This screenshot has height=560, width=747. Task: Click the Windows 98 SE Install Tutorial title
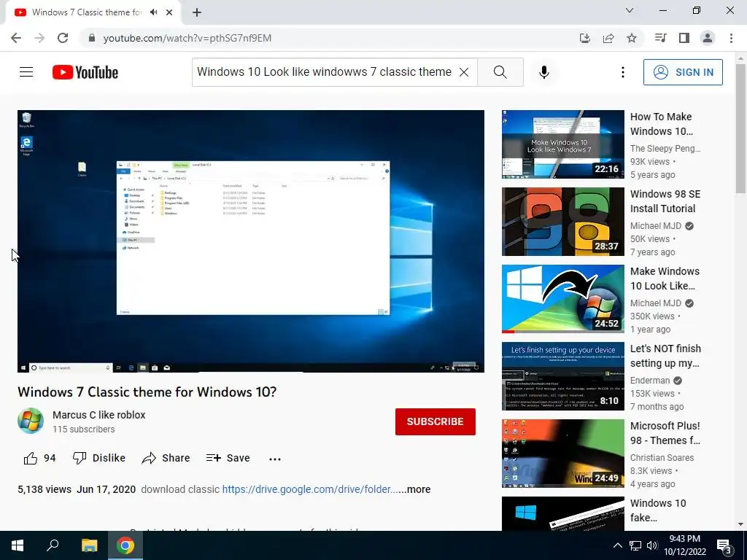click(665, 201)
